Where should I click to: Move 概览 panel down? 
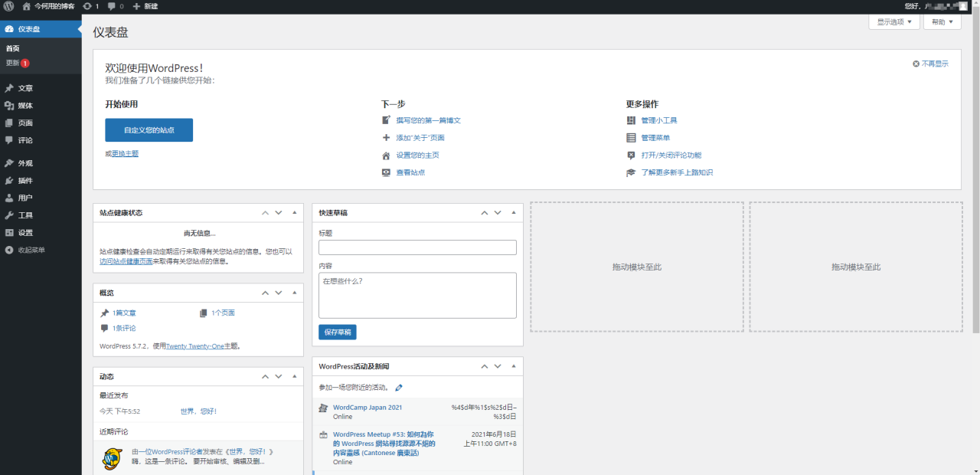(279, 293)
